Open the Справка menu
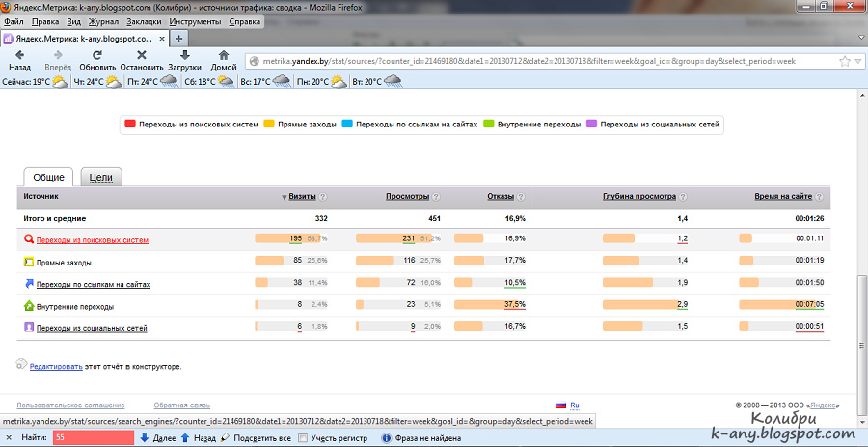 244,22
